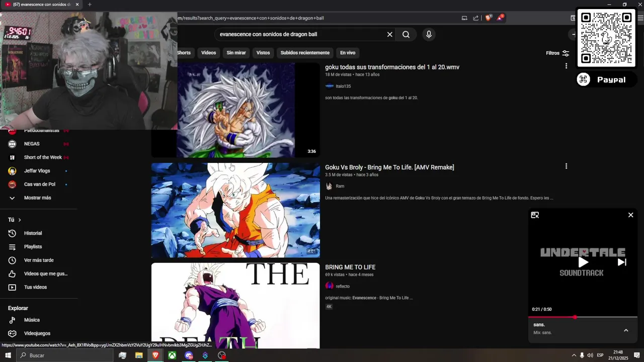Skip to next video in miniplayer
The image size is (644, 362).
coord(622,262)
